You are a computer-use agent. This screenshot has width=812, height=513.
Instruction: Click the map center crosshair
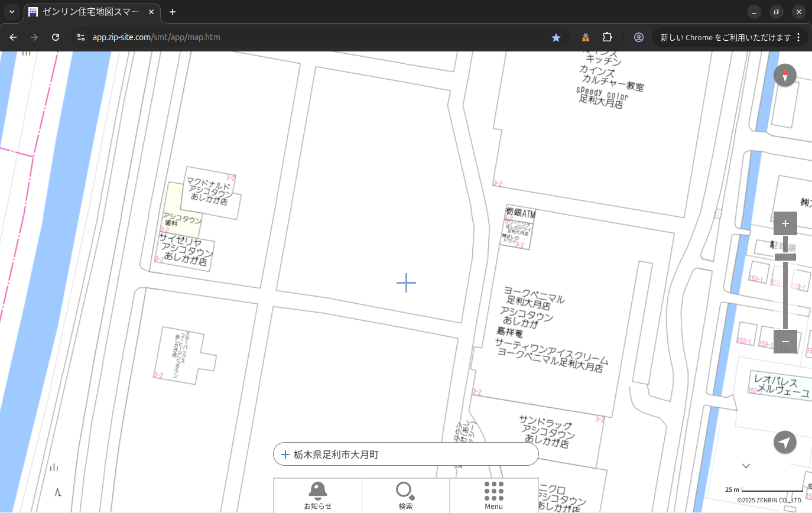[406, 283]
